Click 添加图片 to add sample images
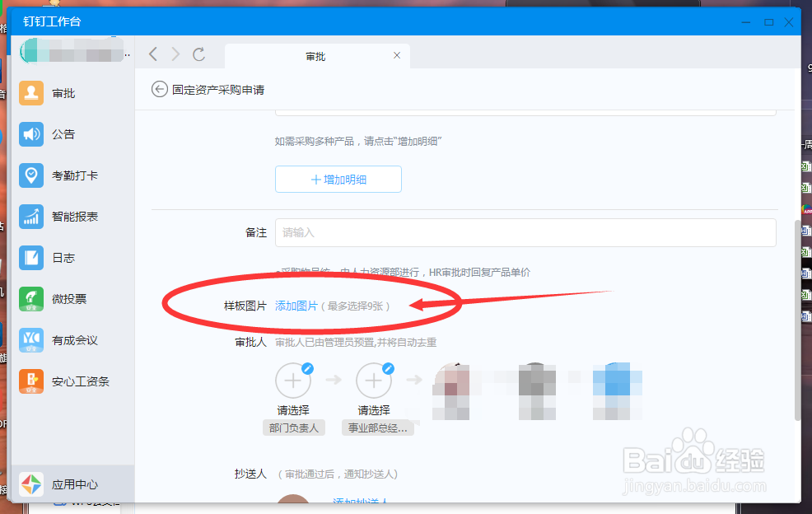 (297, 305)
